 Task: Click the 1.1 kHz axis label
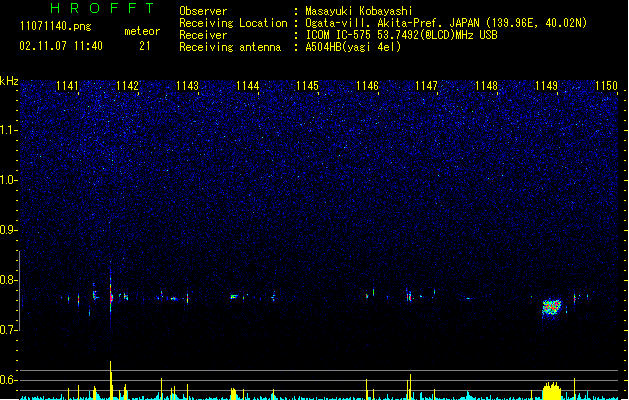pyautogui.click(x=8, y=130)
